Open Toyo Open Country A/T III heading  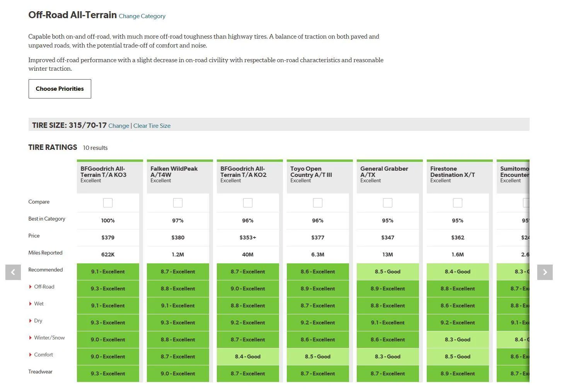pyautogui.click(x=311, y=172)
